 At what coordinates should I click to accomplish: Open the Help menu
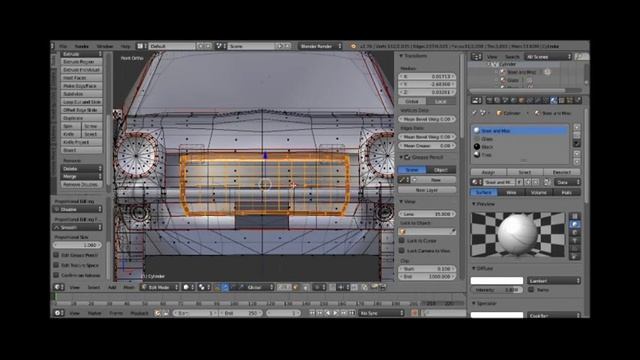[x=125, y=47]
